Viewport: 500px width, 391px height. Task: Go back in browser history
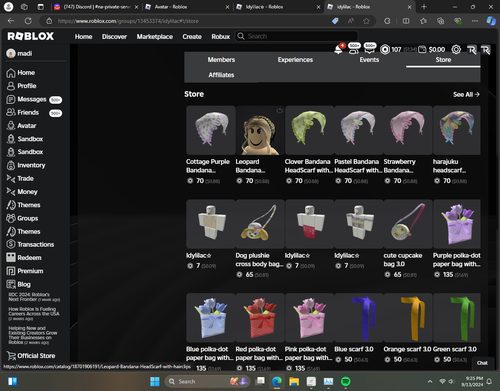coord(11,21)
